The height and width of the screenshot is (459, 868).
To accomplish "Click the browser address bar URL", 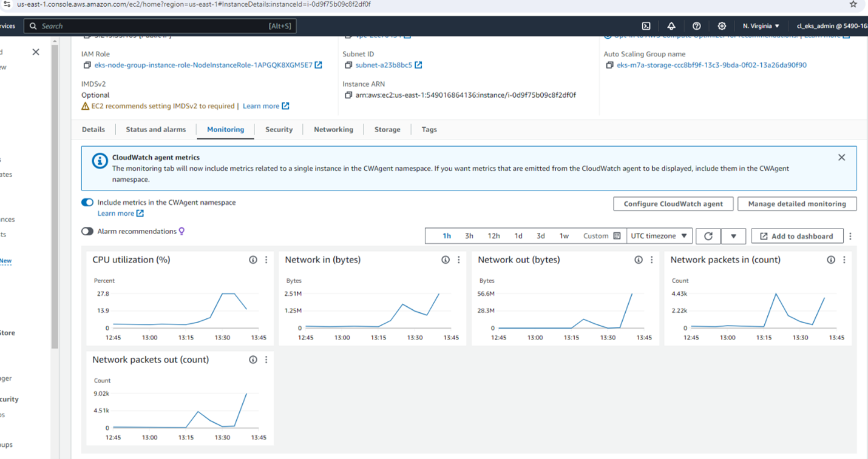I will coord(193,4).
